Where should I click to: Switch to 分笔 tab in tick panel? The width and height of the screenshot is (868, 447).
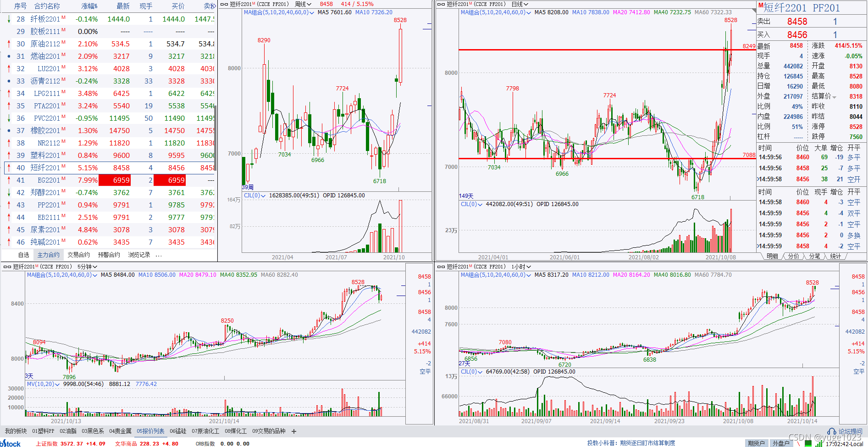(x=815, y=257)
